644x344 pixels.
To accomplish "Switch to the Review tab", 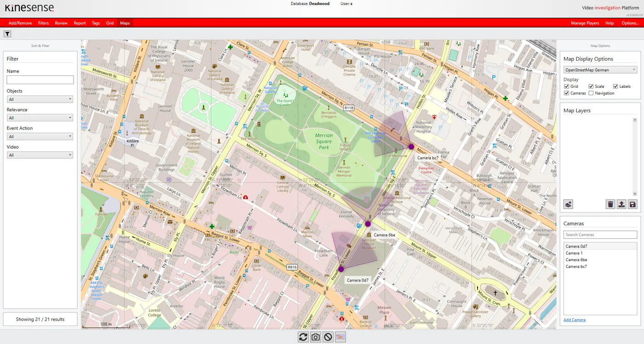I will (61, 23).
